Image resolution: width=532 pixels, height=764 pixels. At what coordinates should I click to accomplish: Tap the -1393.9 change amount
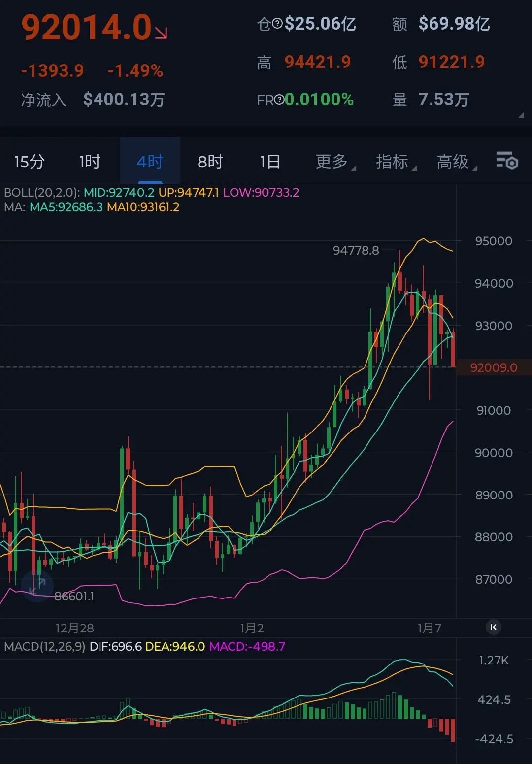pos(52,71)
